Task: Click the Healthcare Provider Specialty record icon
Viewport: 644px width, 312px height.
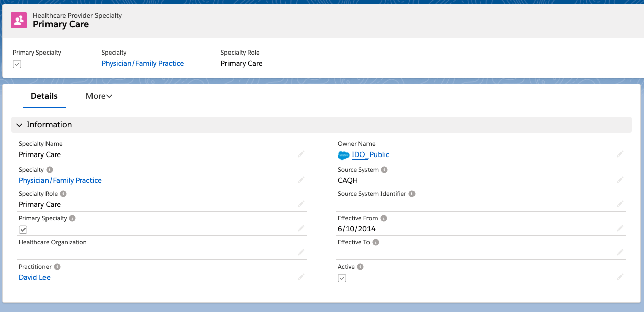Action: pos(18,20)
